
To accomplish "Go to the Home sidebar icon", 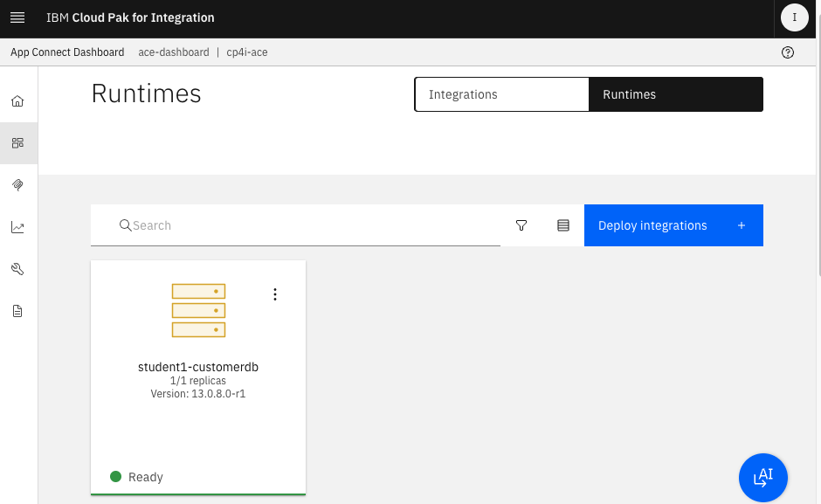I will (x=17, y=101).
